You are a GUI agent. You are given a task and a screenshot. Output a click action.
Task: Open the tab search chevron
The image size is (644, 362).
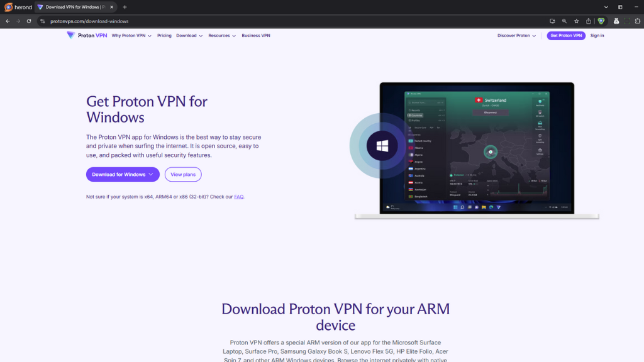(x=606, y=7)
